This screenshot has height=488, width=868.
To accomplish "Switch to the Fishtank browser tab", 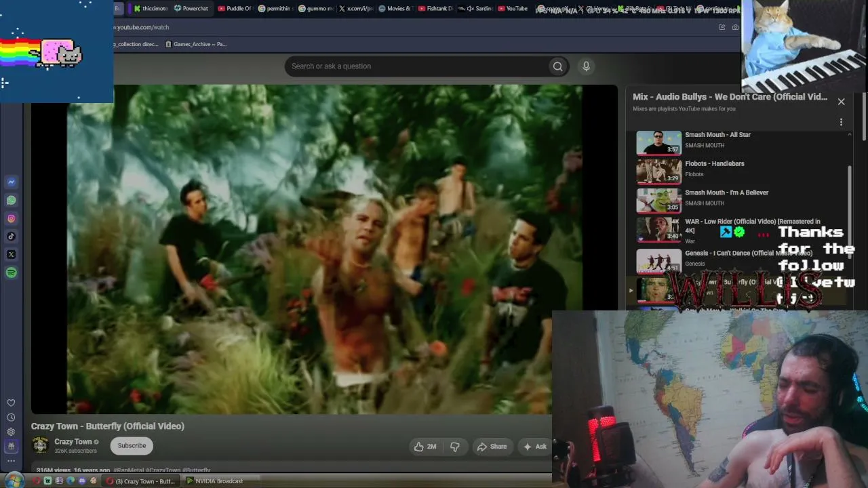I will (436, 8).
